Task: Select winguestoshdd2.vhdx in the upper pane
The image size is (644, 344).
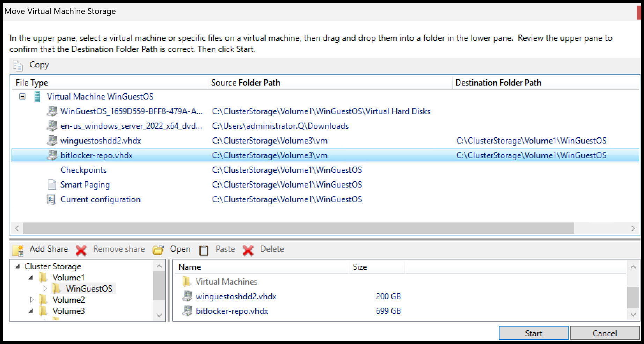Action: 325,141
